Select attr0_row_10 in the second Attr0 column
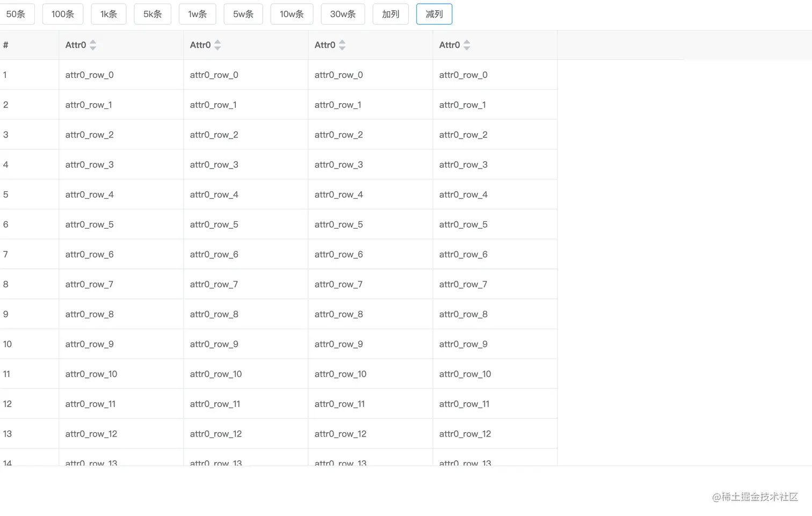The height and width of the screenshot is (516, 812). (216, 374)
